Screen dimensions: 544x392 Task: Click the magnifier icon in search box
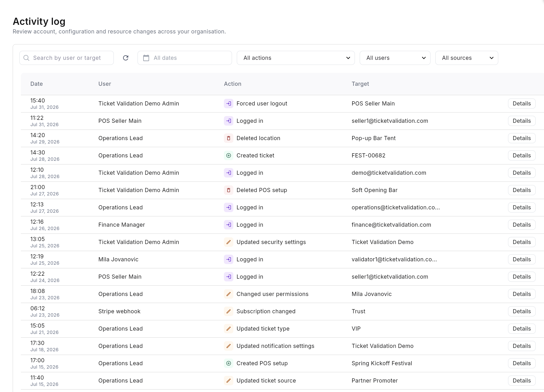pyautogui.click(x=26, y=58)
